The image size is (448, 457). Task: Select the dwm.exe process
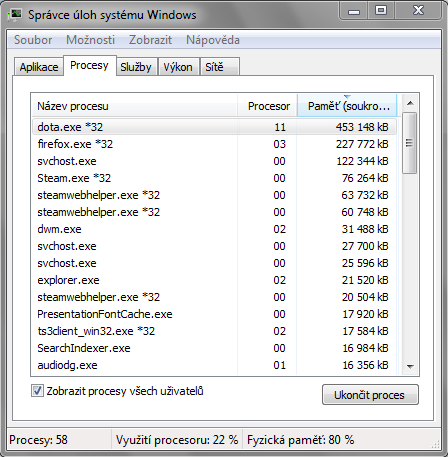coord(215,229)
